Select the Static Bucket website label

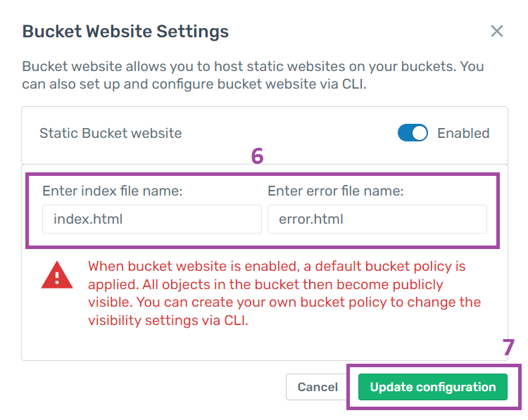click(111, 133)
